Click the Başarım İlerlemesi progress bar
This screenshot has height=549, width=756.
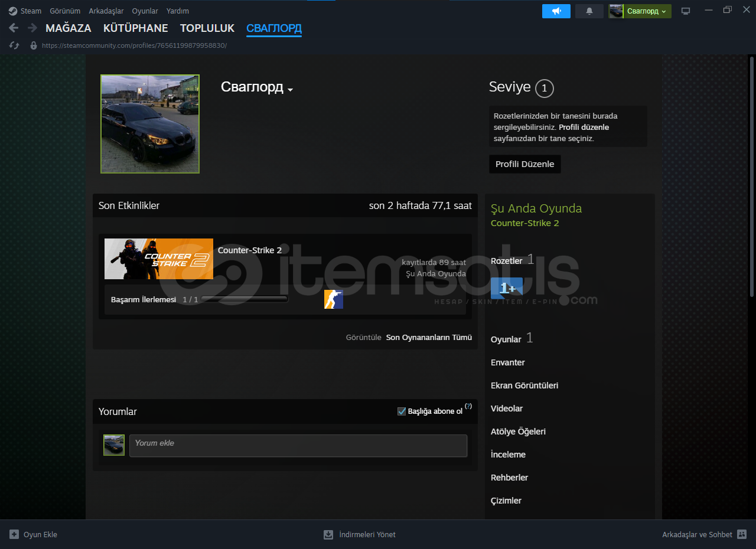245,299
